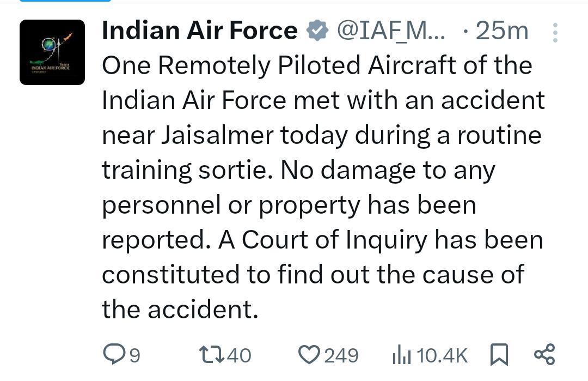
Task: Click the bookmark icon to save the tweet
Action: [498, 354]
